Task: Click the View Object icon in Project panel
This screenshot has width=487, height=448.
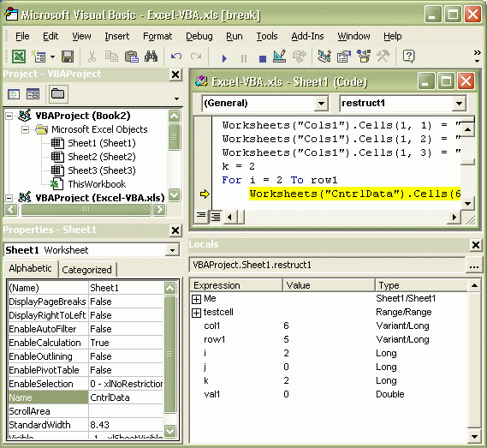Action: click(x=33, y=94)
